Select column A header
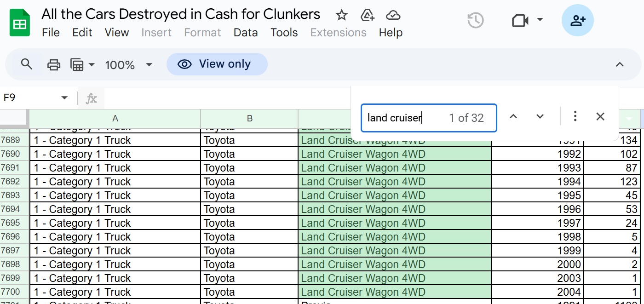Image resolution: width=644 pixels, height=304 pixels. click(115, 119)
